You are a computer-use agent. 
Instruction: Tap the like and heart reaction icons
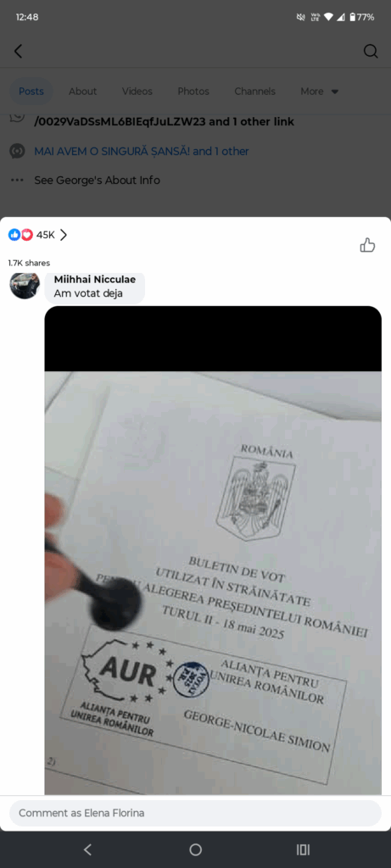pyautogui.click(x=20, y=235)
